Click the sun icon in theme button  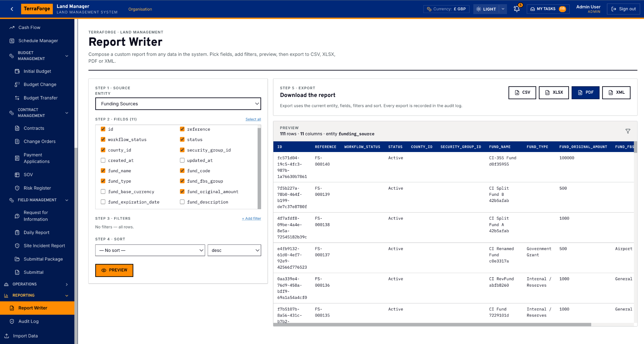[x=478, y=9]
